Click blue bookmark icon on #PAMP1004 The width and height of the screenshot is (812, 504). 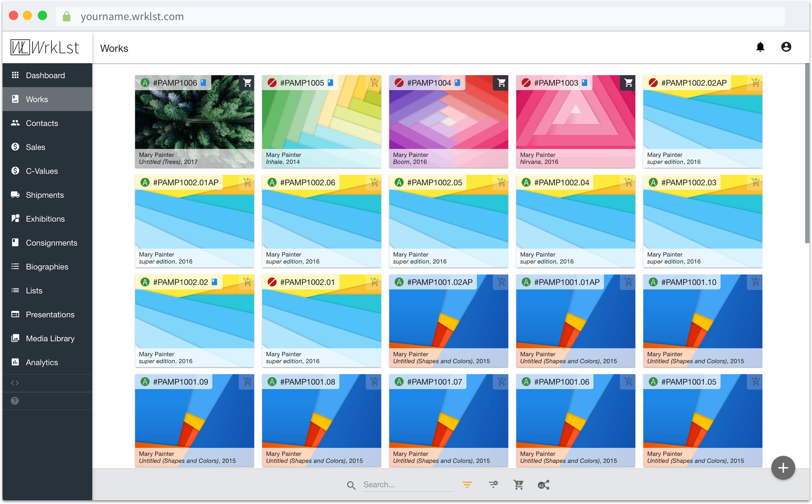(457, 83)
